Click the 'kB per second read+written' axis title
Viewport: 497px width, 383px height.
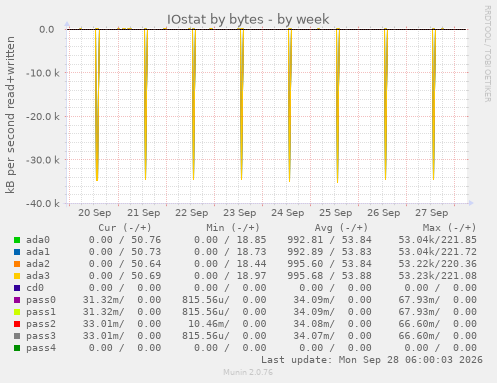[10, 115]
